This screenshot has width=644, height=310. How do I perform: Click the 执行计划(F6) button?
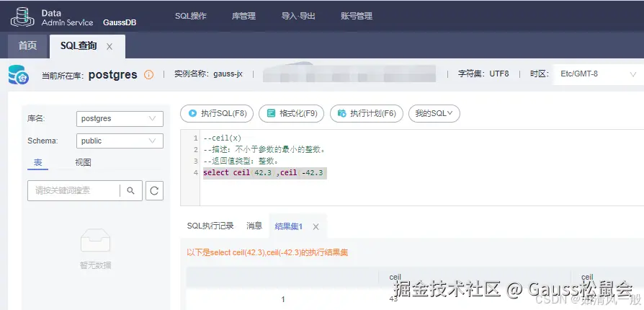(x=367, y=113)
